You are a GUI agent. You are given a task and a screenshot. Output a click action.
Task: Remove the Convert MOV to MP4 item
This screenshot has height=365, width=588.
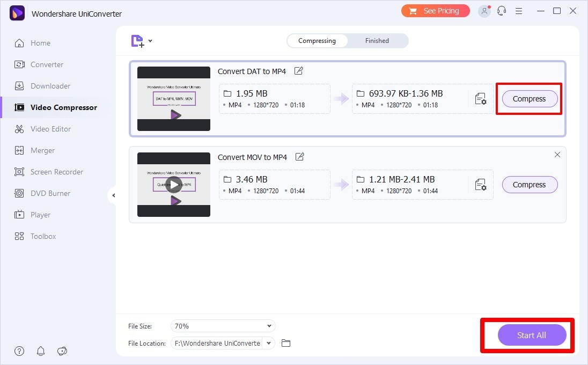point(557,155)
